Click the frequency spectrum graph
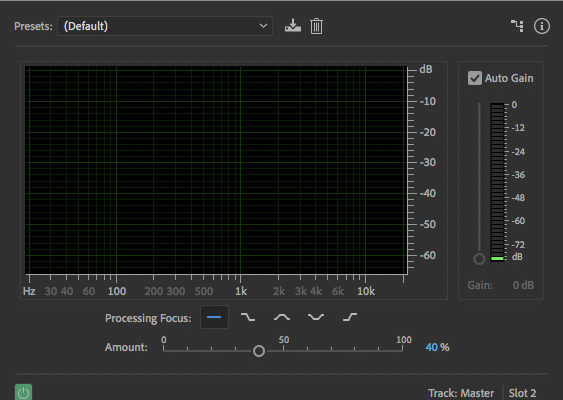This screenshot has height=400, width=563. click(216, 170)
